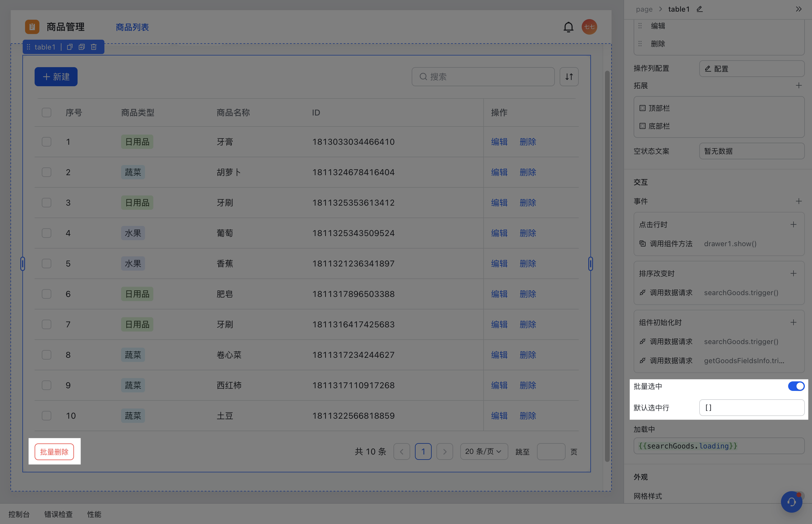Check the checkbox for row 2 胡萝卜

47,172
